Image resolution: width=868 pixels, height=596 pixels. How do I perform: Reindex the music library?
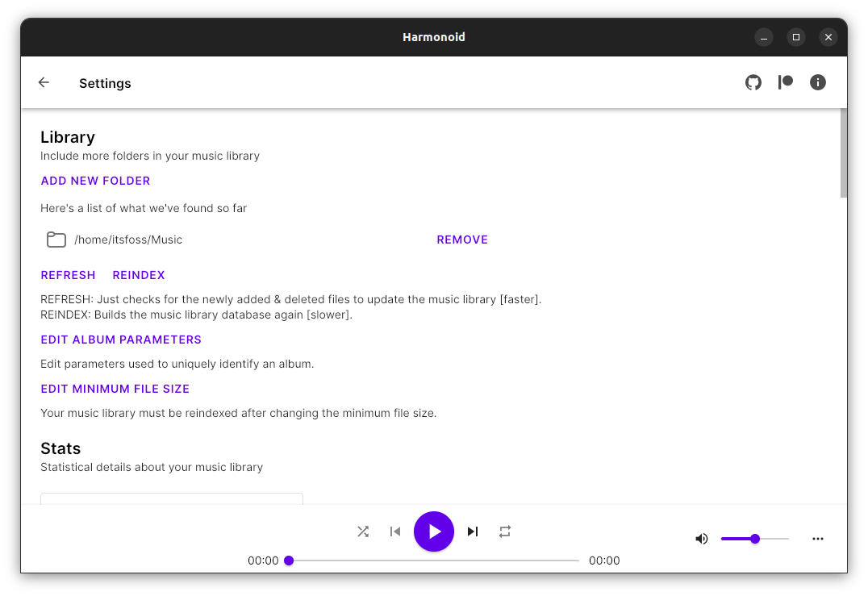[x=138, y=275]
